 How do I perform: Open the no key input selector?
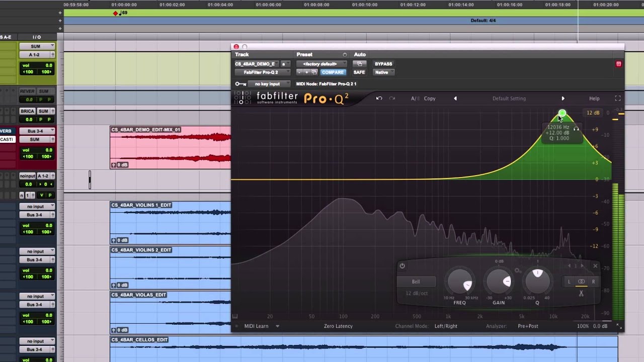point(270,84)
